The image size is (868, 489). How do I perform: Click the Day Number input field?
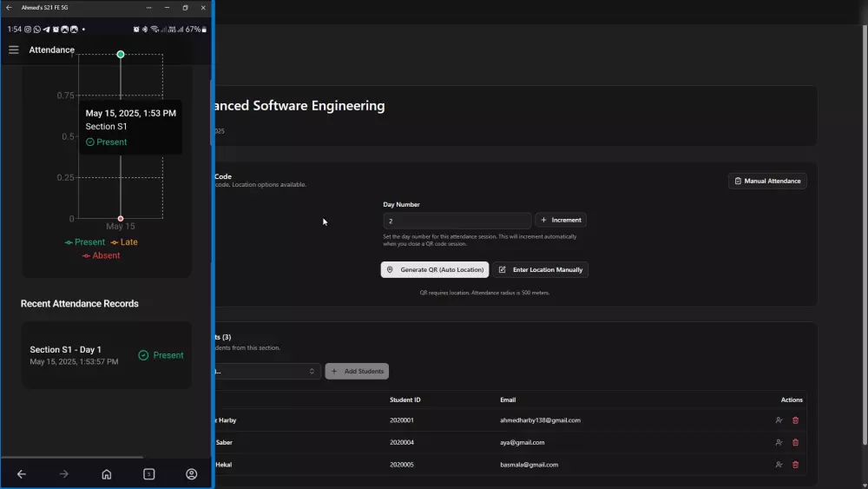point(457,221)
